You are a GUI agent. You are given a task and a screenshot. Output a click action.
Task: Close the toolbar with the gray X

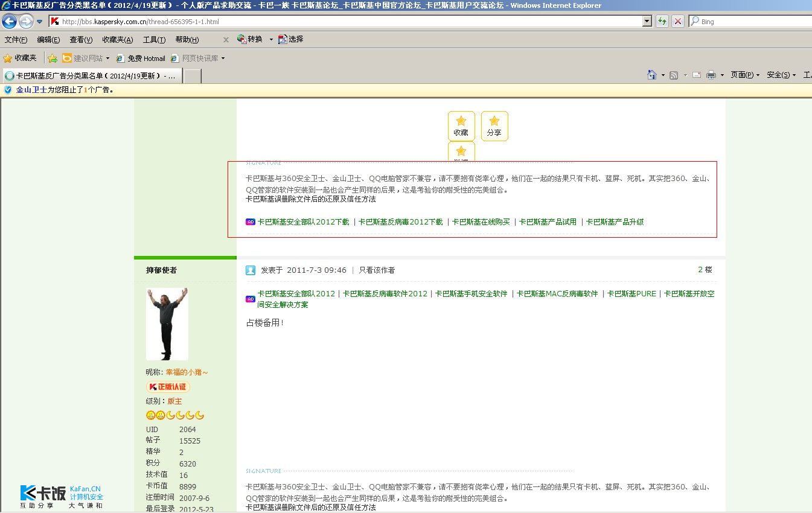[x=226, y=40]
